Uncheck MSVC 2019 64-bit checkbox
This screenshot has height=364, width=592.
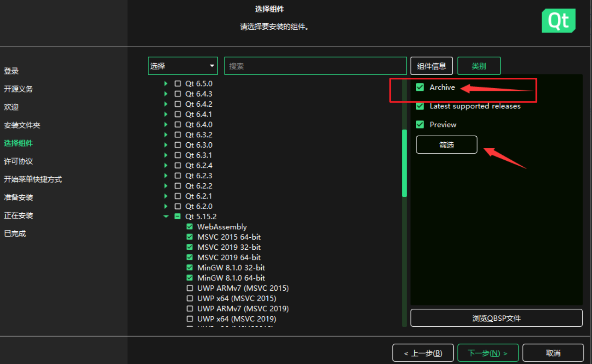tap(190, 257)
